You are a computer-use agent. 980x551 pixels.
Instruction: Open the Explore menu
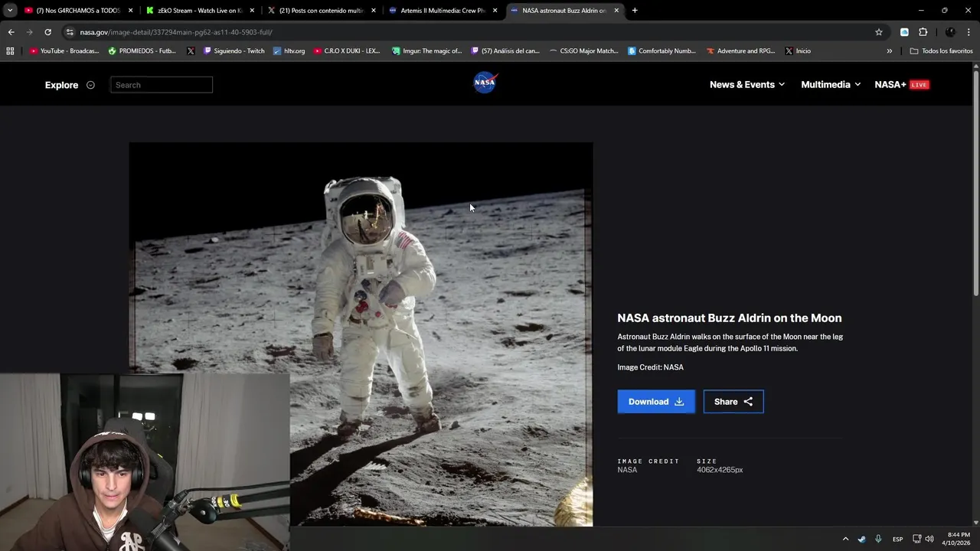(61, 85)
